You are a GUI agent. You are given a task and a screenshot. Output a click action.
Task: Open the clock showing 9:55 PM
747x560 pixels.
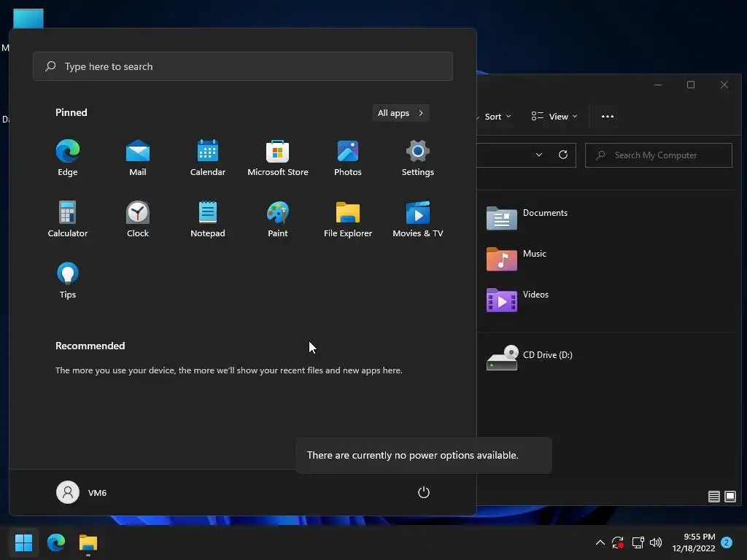click(x=694, y=542)
